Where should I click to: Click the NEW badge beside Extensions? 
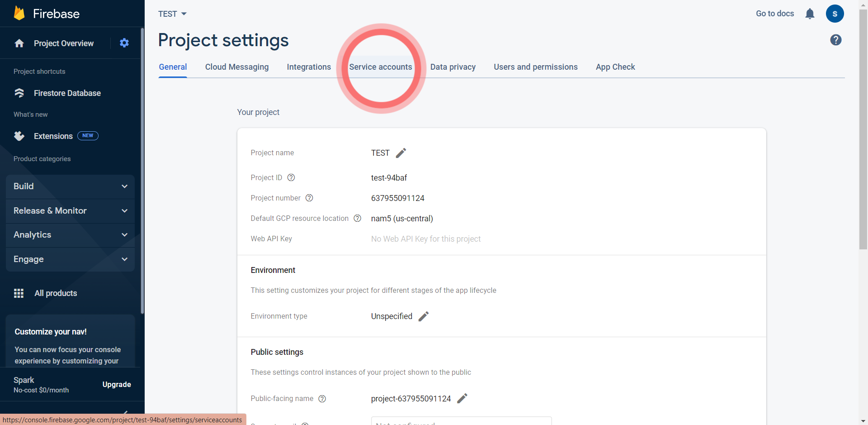88,136
